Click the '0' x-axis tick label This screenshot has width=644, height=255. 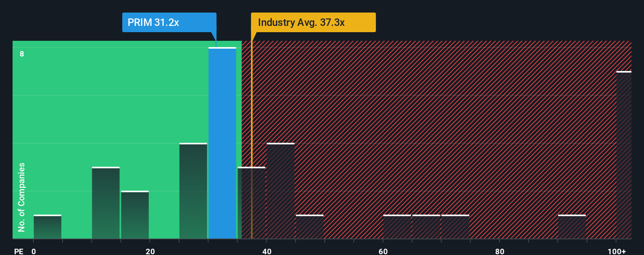[34, 251]
